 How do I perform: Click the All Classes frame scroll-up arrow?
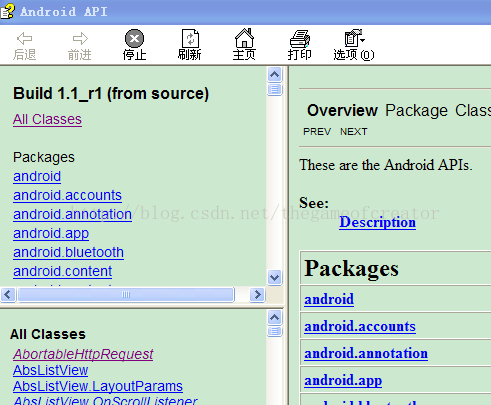pos(275,317)
